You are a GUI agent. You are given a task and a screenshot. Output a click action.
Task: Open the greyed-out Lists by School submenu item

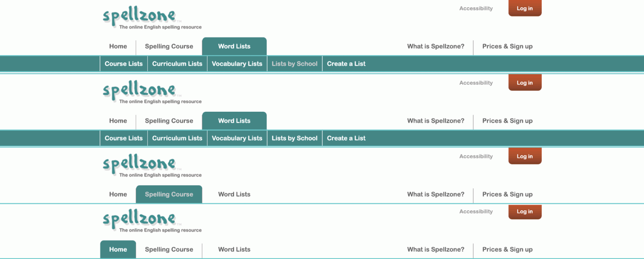pos(294,64)
